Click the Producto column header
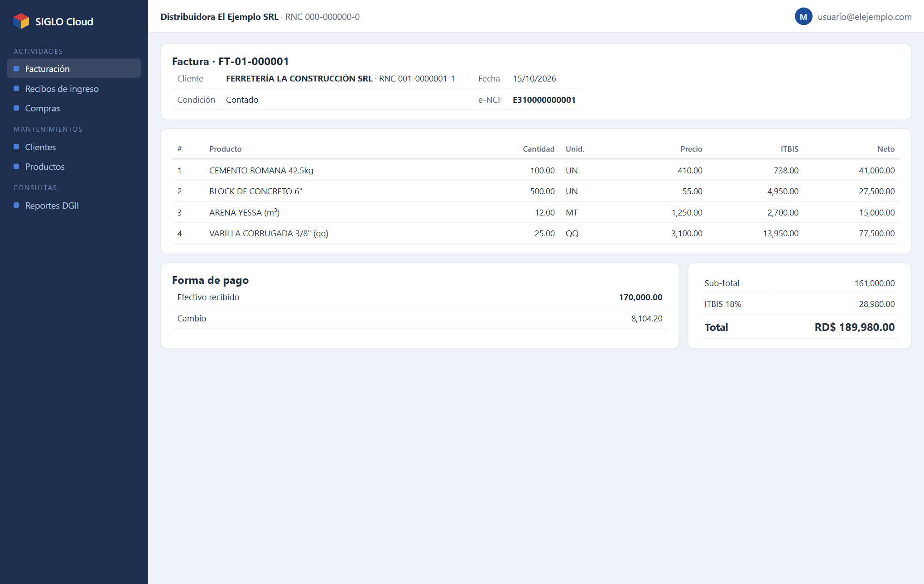 (225, 149)
